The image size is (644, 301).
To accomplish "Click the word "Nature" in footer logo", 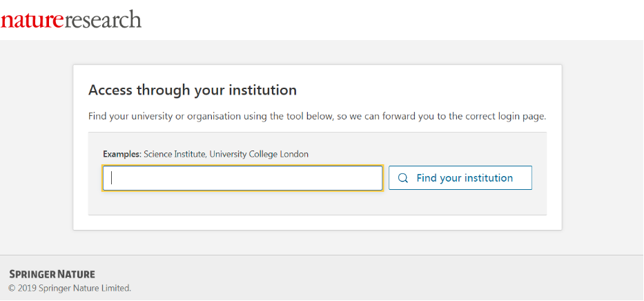I will 77,274.
